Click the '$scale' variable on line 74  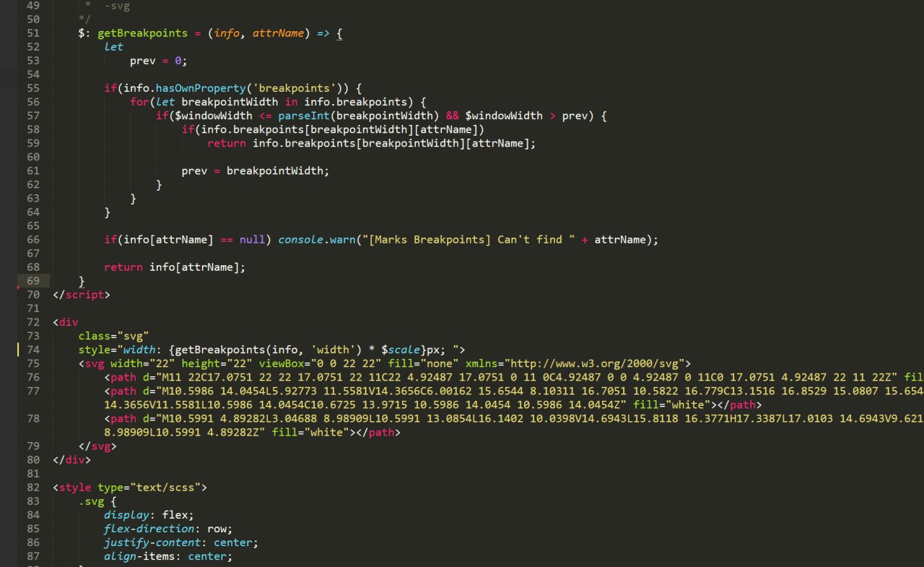click(x=401, y=350)
